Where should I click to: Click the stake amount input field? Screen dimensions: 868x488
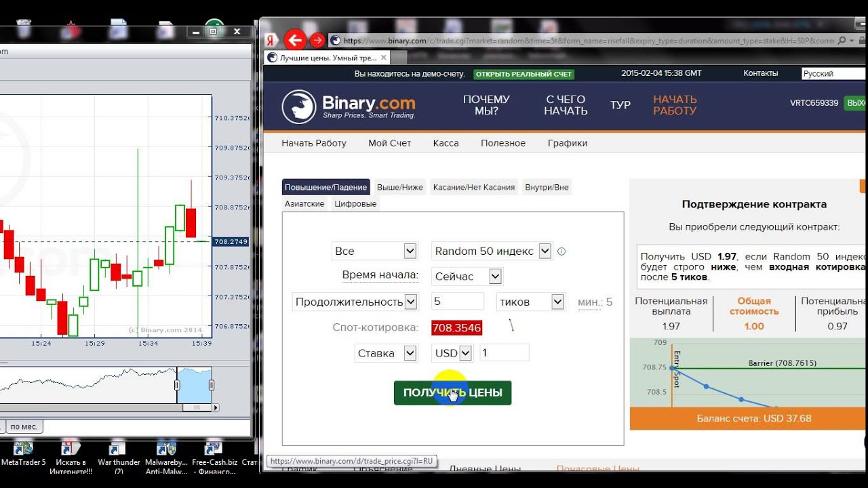[505, 353]
